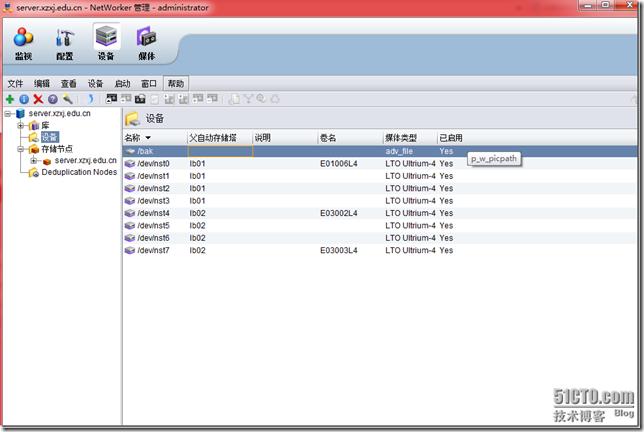This screenshot has width=644, height=432.
Task: Click the adv_file media type cell
Action: point(399,152)
